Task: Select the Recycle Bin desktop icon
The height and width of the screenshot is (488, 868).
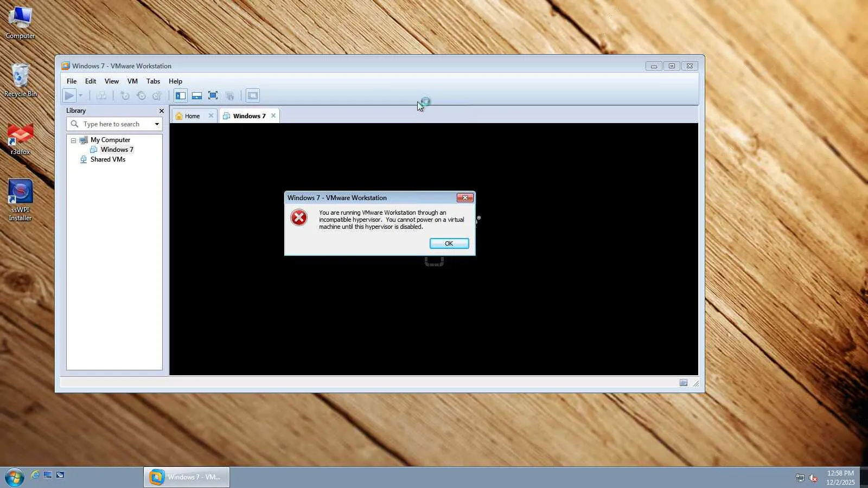Action: (x=20, y=80)
